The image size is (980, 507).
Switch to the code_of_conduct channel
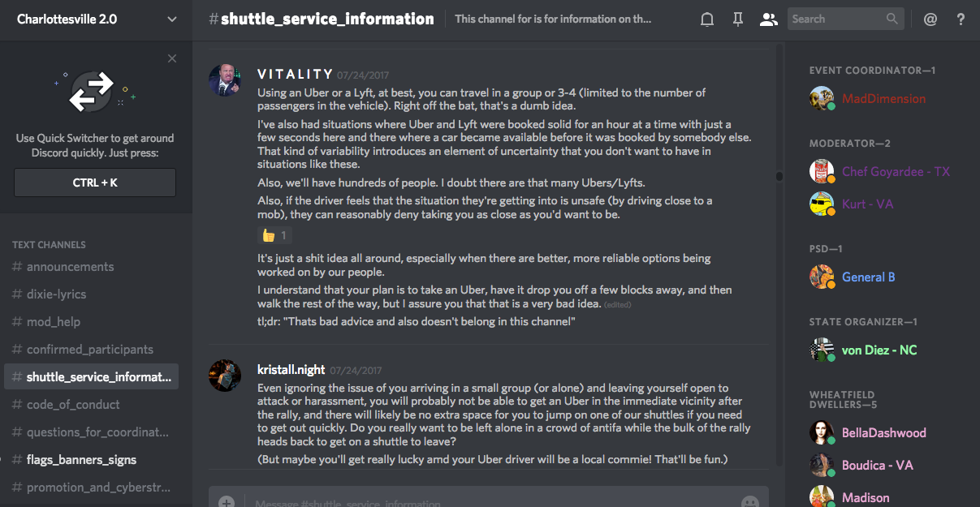(x=73, y=405)
